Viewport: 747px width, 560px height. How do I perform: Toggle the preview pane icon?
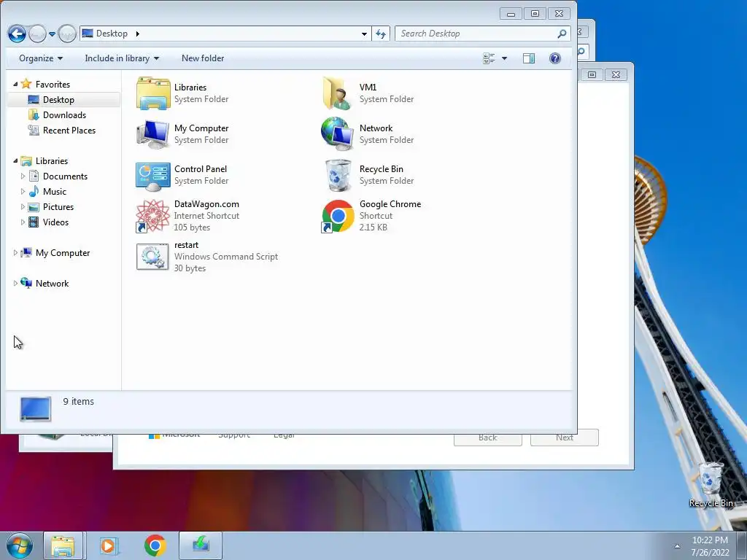click(x=529, y=58)
